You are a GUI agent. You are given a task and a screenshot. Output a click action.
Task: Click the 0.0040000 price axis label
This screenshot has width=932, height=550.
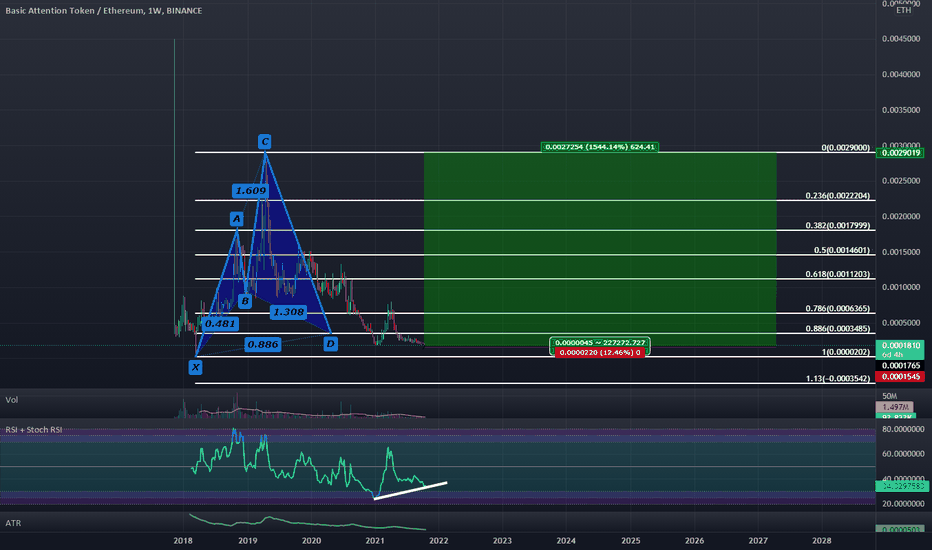901,74
